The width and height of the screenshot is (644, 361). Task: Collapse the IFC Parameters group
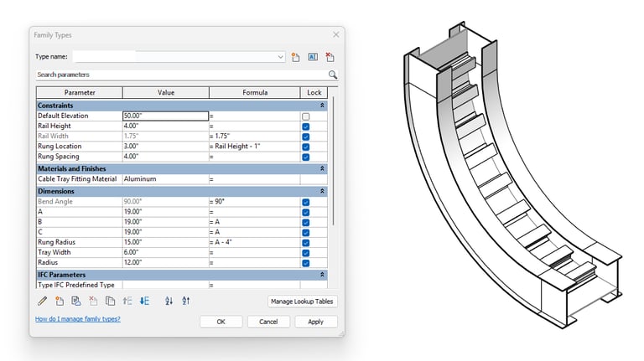(322, 275)
